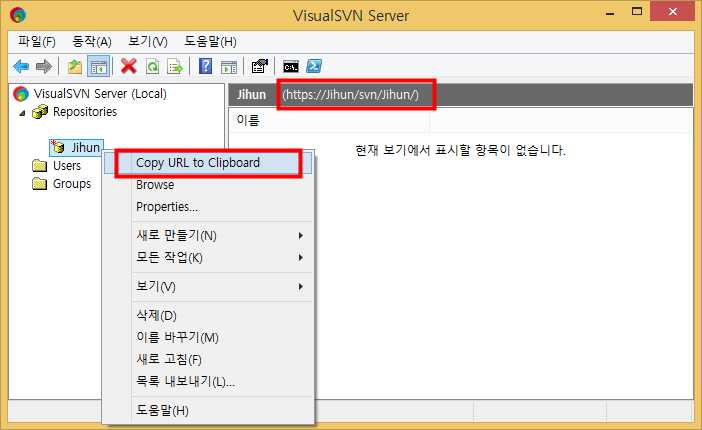Click the Jihun heading in the right pane
This screenshot has width=702, height=430.
(251, 95)
